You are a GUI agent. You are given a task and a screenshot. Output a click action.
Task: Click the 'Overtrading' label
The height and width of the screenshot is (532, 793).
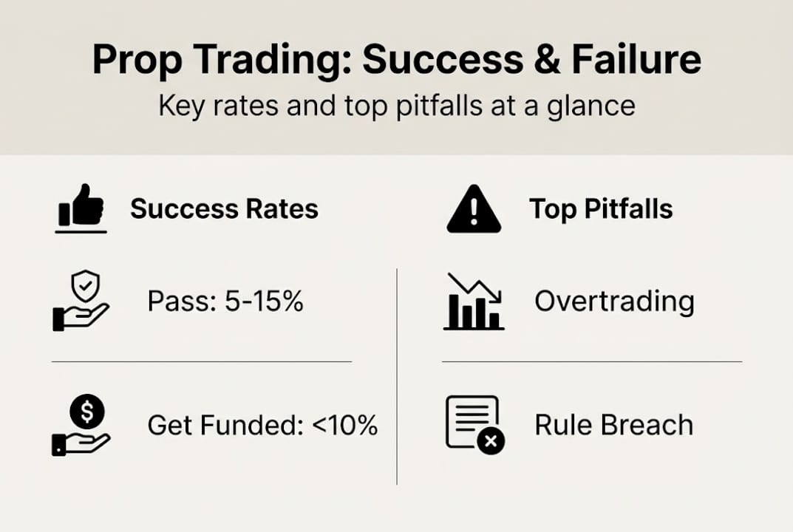[614, 301]
